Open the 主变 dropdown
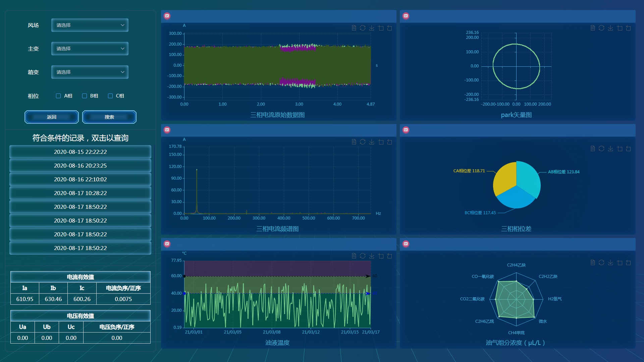644x362 pixels. [x=90, y=49]
